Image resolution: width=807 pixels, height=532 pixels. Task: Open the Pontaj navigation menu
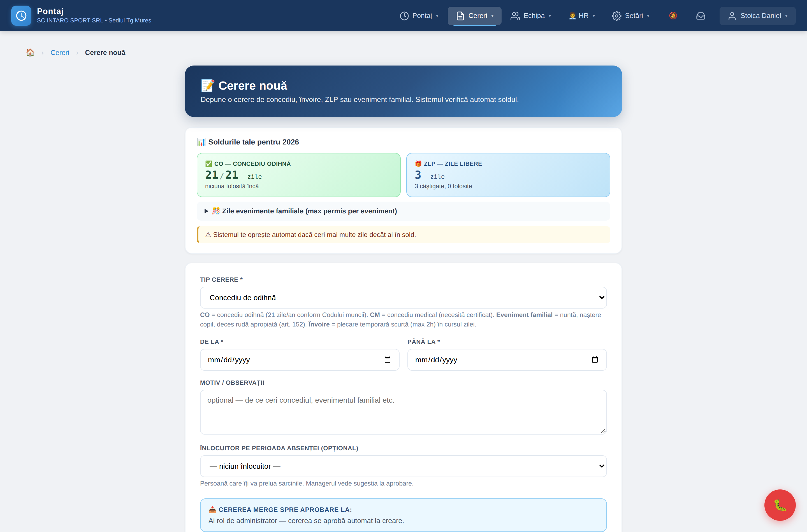tap(419, 16)
